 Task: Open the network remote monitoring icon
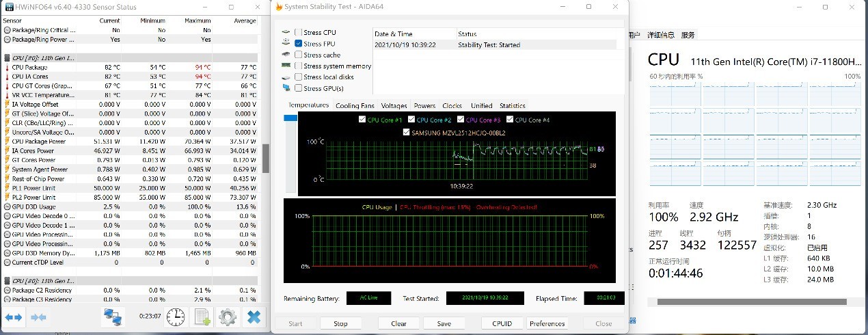tap(113, 317)
